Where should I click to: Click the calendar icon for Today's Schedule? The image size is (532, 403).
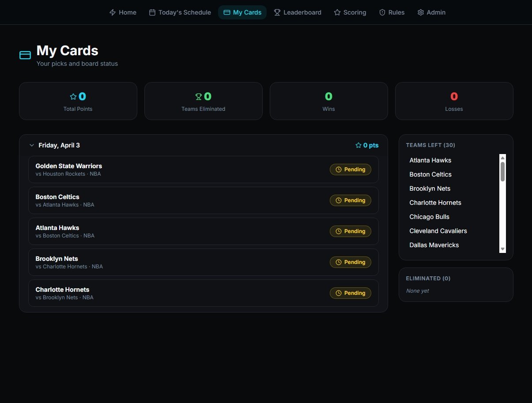(152, 12)
